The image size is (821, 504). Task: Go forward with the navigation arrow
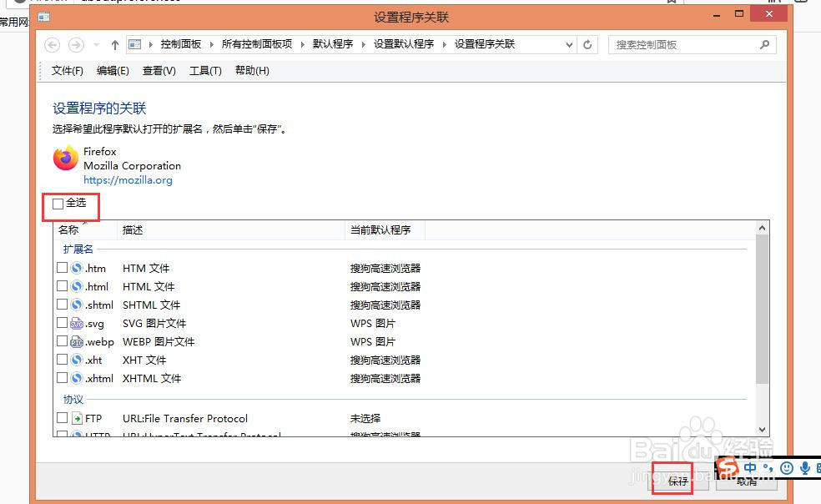click(76, 45)
